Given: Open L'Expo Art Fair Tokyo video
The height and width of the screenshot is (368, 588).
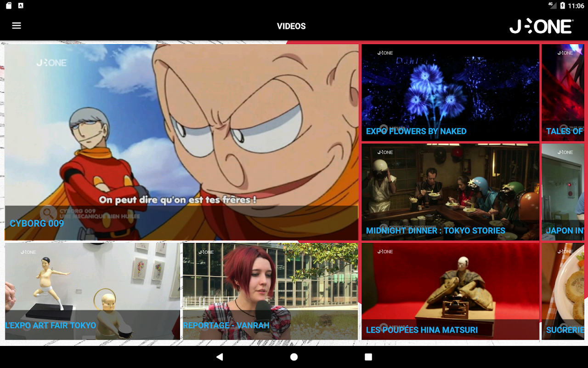Looking at the screenshot, I should click(92, 291).
